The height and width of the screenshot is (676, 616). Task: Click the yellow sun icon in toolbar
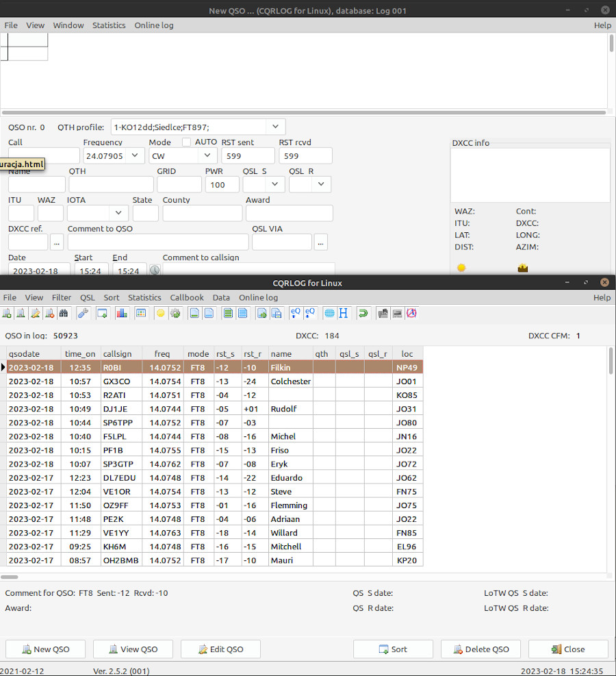[160, 314]
